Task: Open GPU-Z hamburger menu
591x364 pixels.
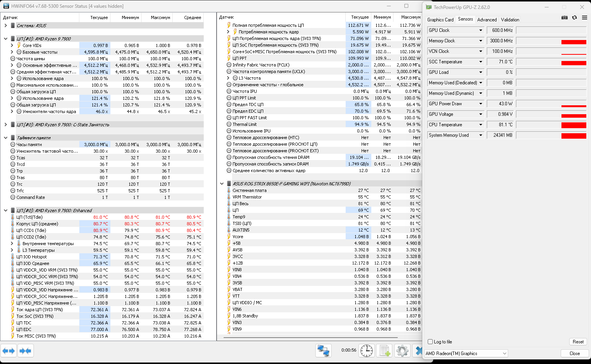Action: coord(584,17)
